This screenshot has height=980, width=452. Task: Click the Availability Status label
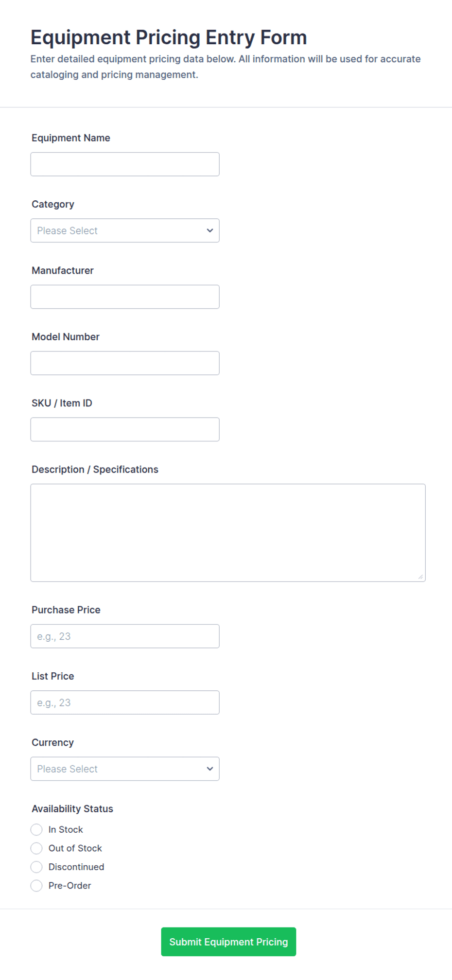click(72, 808)
